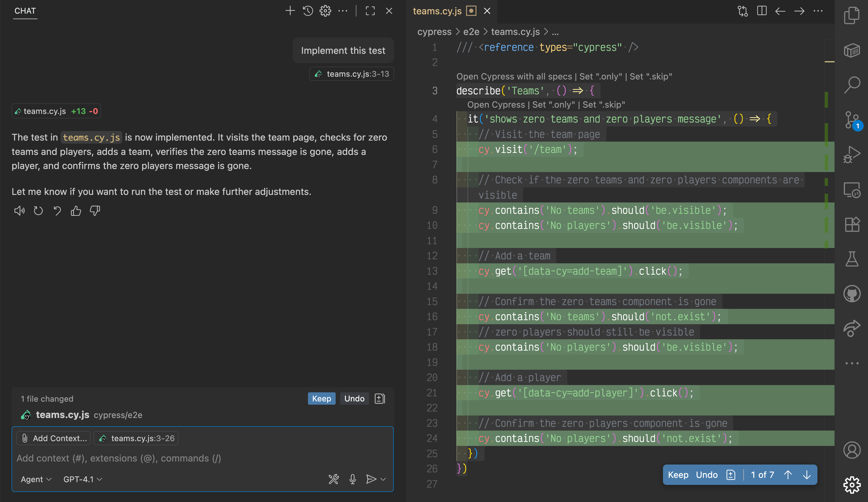Start voice chat microphone
The width and height of the screenshot is (868, 502).
click(352, 479)
